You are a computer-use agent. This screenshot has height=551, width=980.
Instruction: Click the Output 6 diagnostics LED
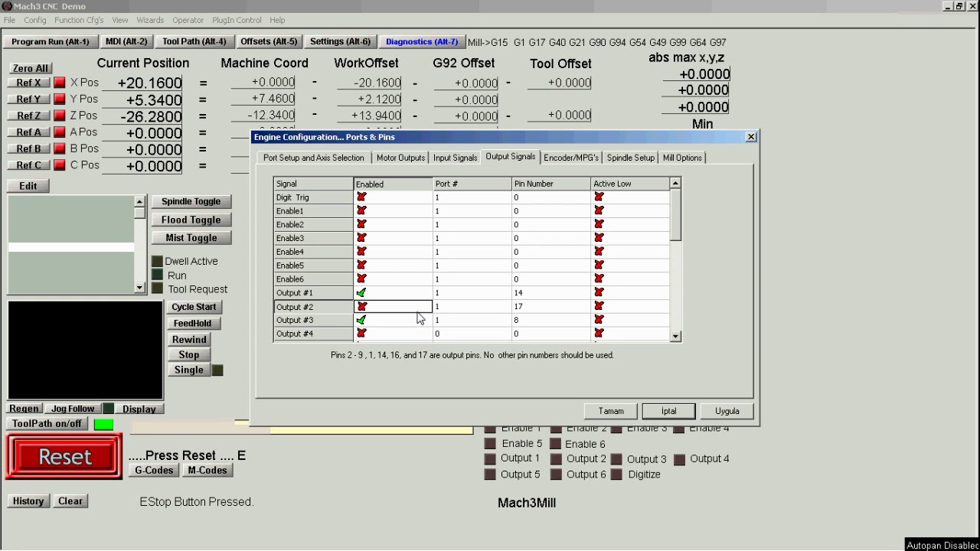[556, 475]
